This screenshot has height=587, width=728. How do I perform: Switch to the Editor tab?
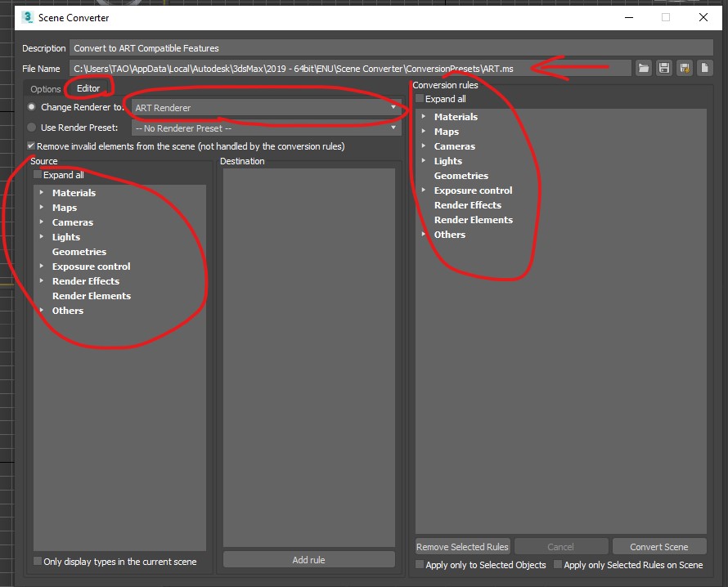tap(88, 88)
